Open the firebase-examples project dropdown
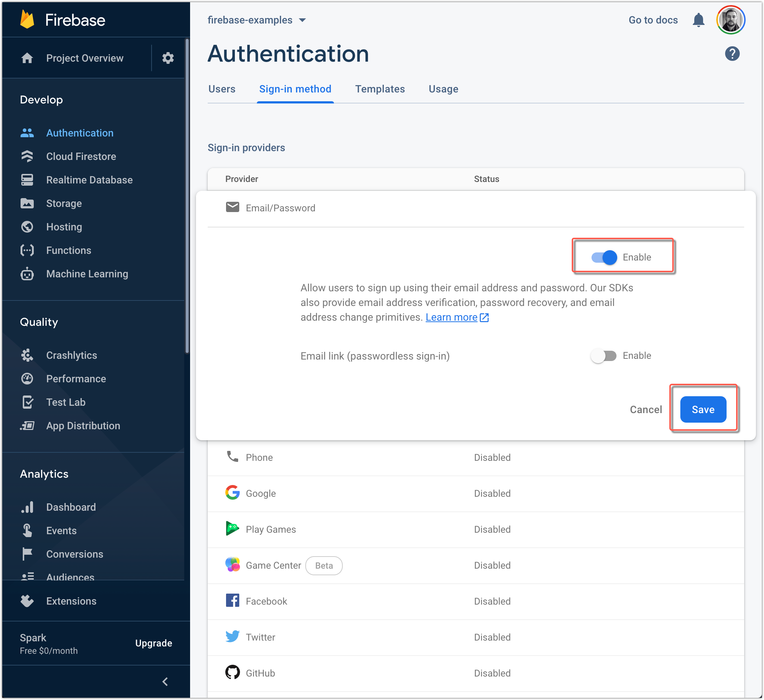The height and width of the screenshot is (700, 764). (x=257, y=20)
